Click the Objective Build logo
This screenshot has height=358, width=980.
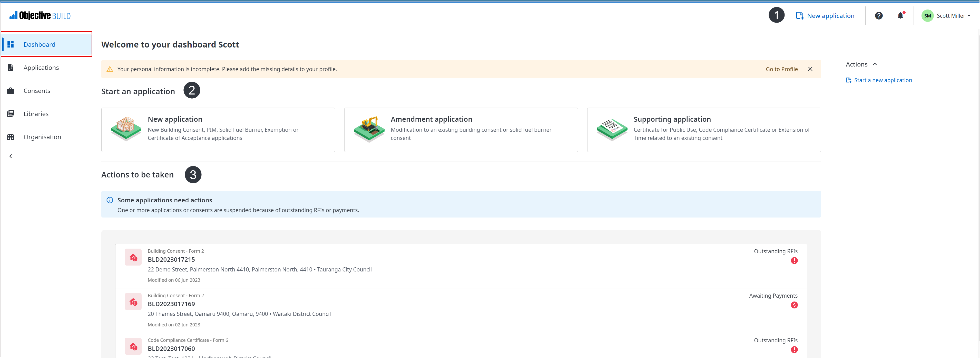click(x=40, y=16)
